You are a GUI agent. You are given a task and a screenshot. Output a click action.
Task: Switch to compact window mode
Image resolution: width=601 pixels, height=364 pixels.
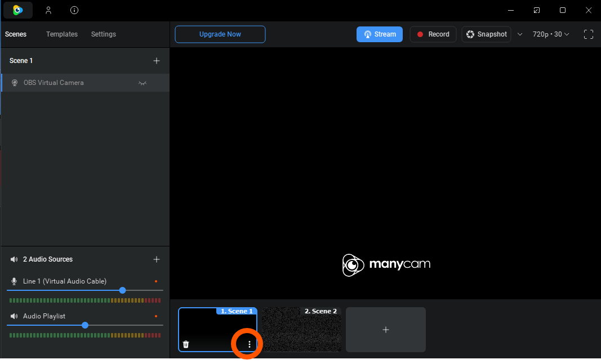click(537, 10)
